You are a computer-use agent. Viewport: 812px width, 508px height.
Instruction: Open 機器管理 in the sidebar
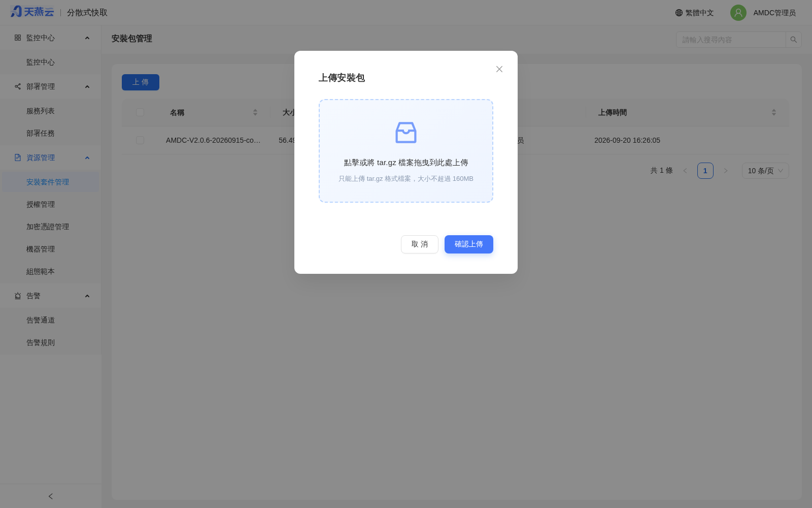(51, 249)
